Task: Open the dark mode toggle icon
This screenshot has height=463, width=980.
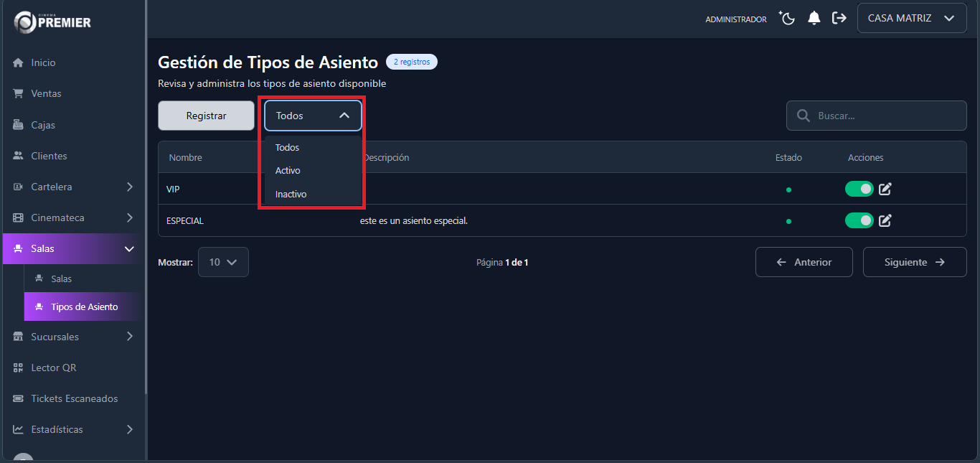Action: click(x=787, y=18)
